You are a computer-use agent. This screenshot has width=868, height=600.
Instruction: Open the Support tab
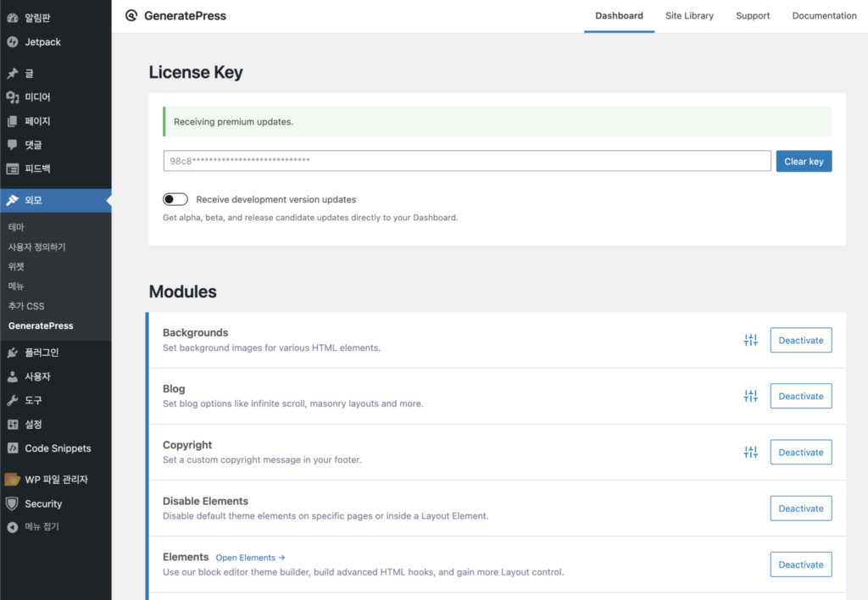[753, 16]
